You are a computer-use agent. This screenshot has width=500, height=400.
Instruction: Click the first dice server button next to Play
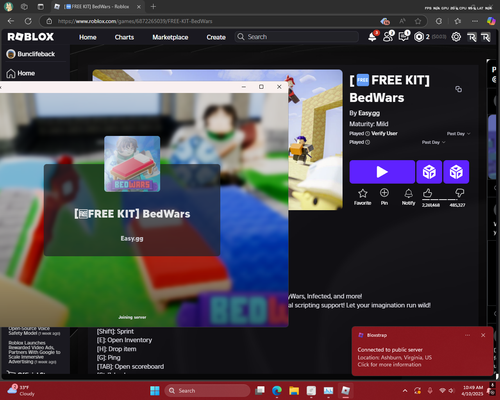[x=429, y=172]
